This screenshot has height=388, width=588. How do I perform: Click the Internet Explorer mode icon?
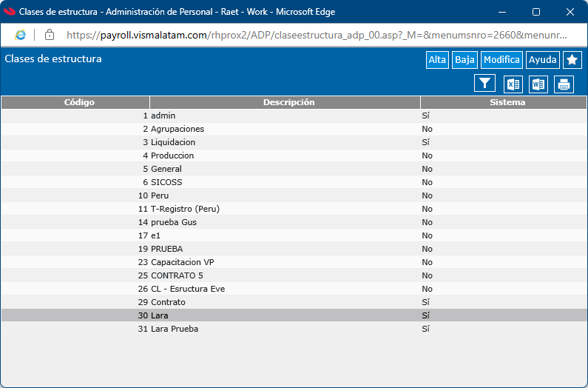click(20, 35)
